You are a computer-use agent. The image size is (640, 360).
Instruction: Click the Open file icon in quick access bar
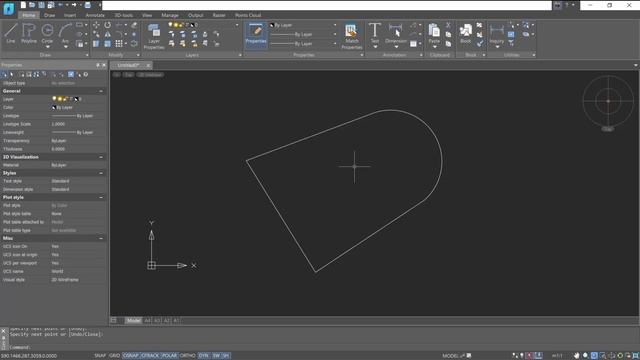pos(32,5)
